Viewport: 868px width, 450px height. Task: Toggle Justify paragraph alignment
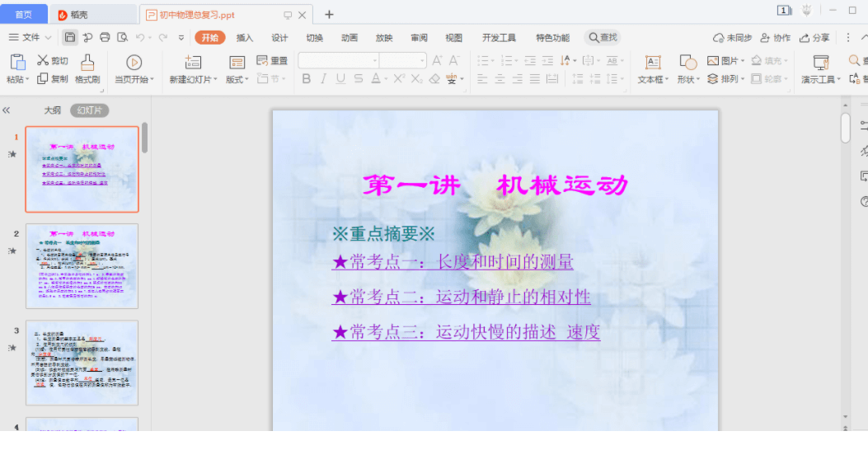pos(535,78)
